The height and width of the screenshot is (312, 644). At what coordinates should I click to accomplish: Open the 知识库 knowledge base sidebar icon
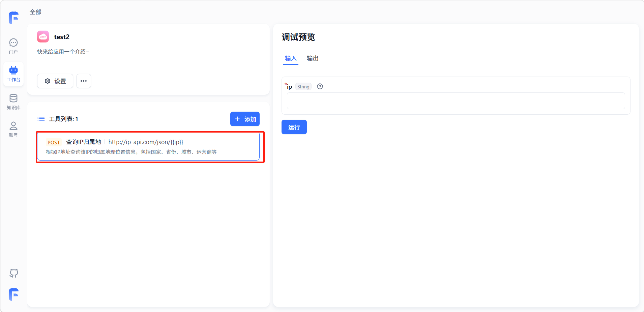pos(13,102)
